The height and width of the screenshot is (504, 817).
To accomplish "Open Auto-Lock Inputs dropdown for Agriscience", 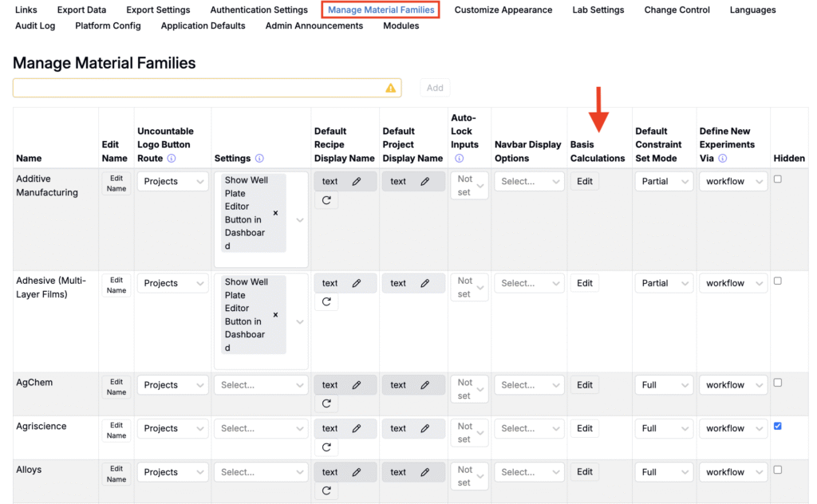I will [469, 433].
